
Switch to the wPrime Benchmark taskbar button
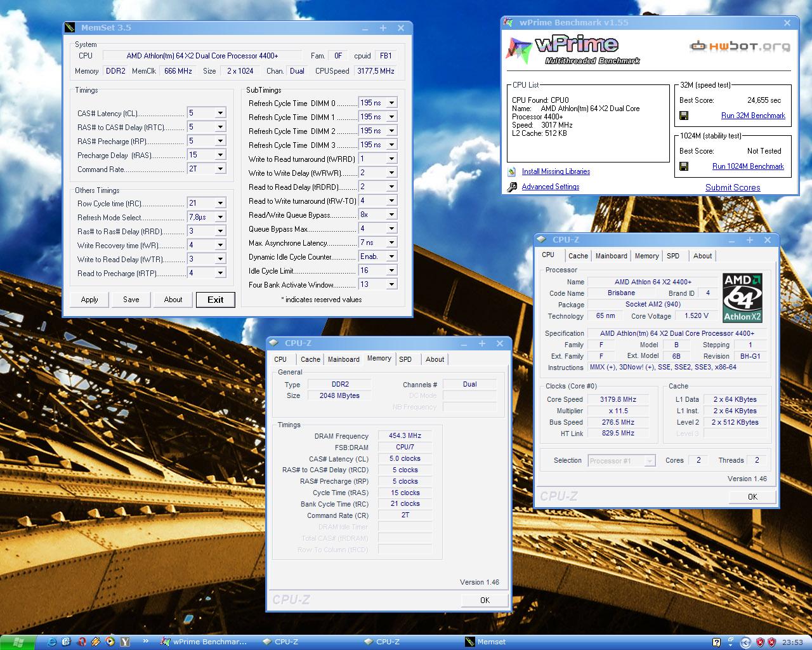205,642
